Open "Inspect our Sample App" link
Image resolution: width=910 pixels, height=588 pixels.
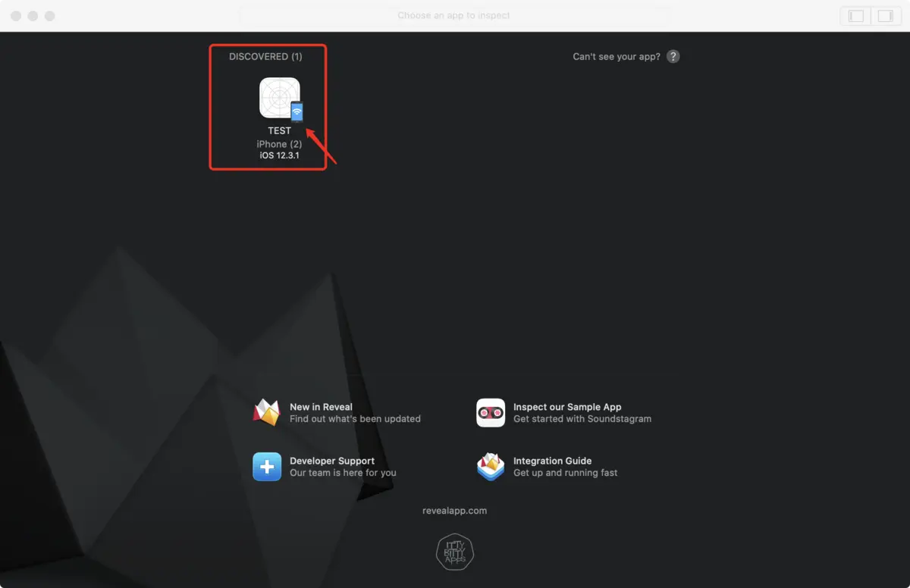(x=567, y=407)
